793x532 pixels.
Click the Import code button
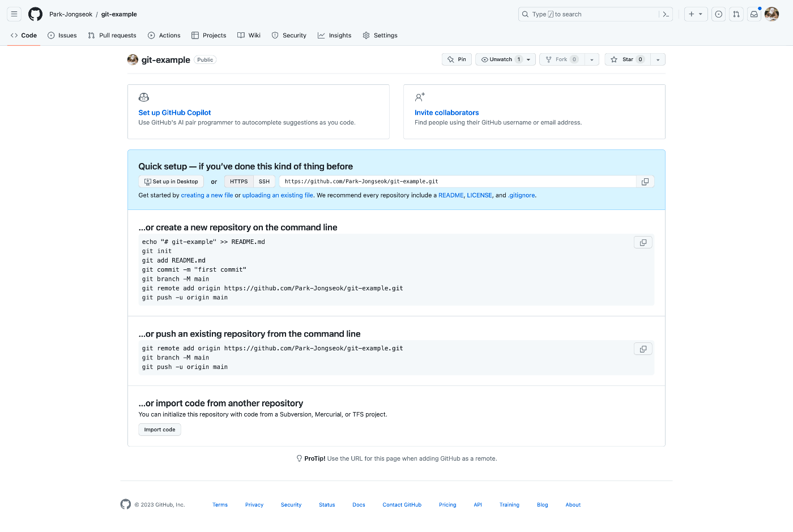click(160, 430)
